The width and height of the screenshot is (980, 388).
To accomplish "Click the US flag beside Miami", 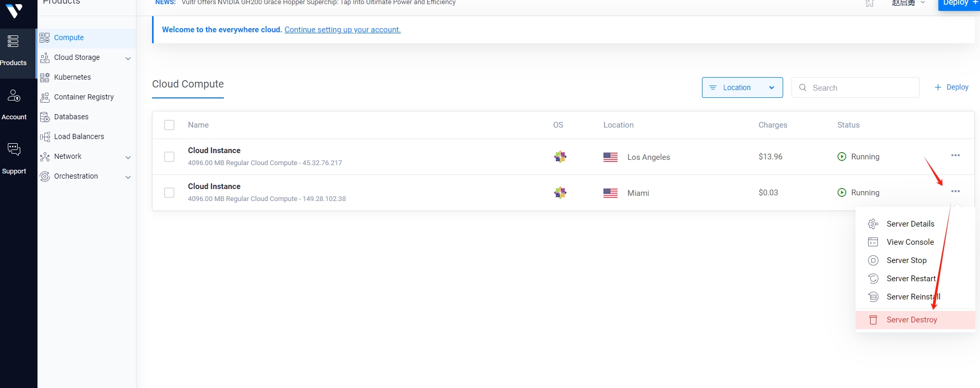I will (x=610, y=193).
